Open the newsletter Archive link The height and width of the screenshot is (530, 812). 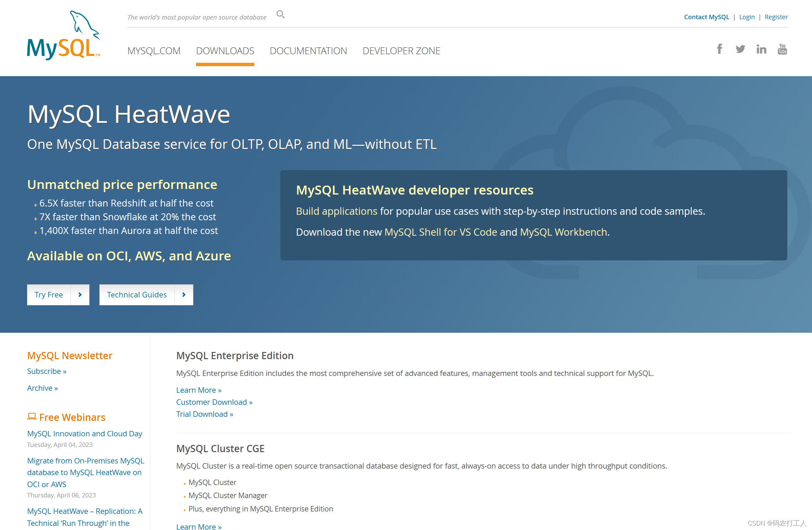[x=43, y=388]
